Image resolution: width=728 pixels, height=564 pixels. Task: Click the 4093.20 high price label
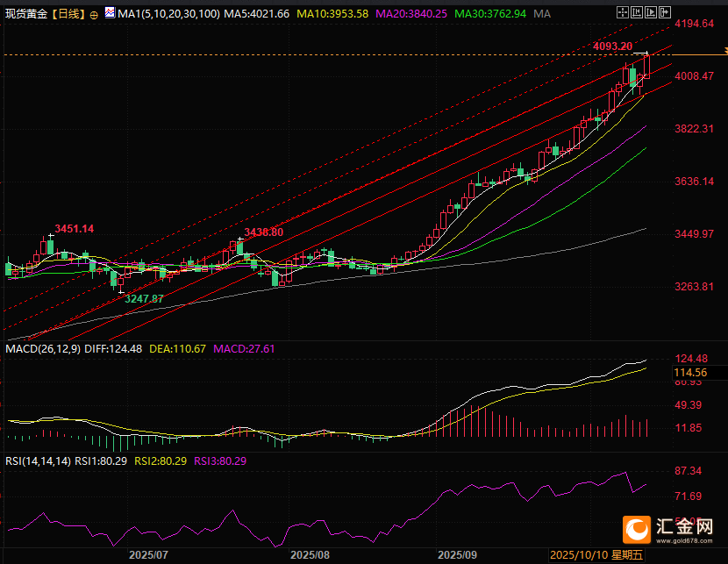612,46
